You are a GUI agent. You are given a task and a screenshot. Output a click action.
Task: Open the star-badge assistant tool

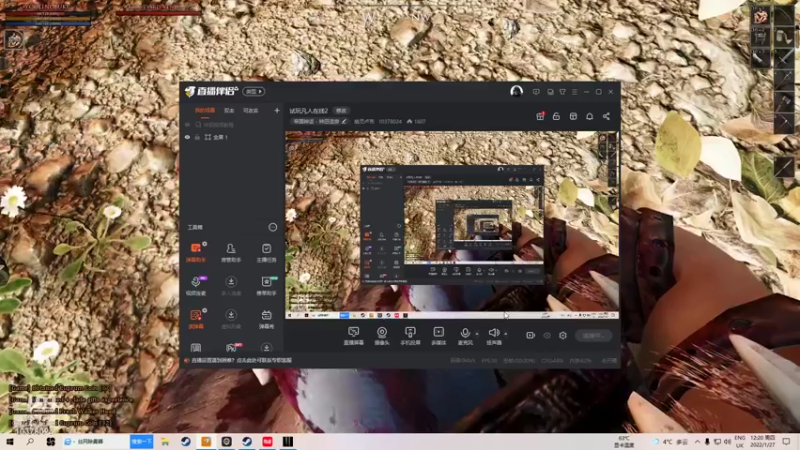click(266, 286)
